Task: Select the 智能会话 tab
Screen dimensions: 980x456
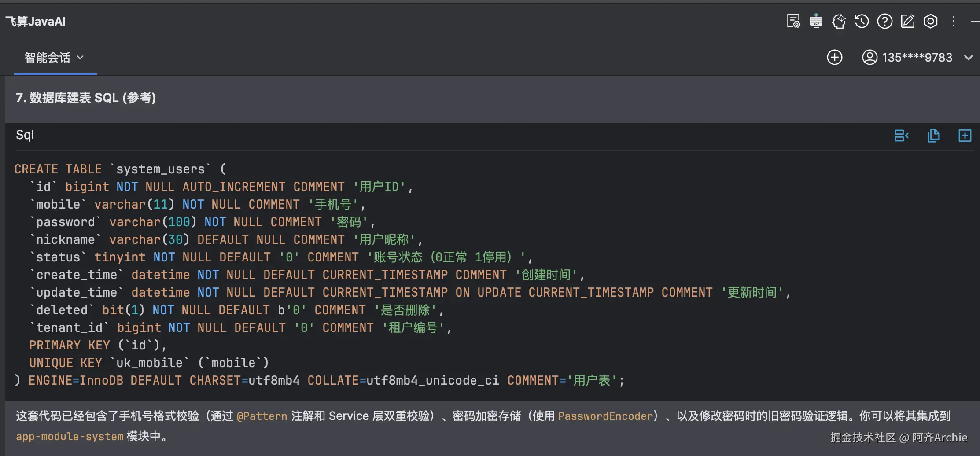Action: [48, 58]
